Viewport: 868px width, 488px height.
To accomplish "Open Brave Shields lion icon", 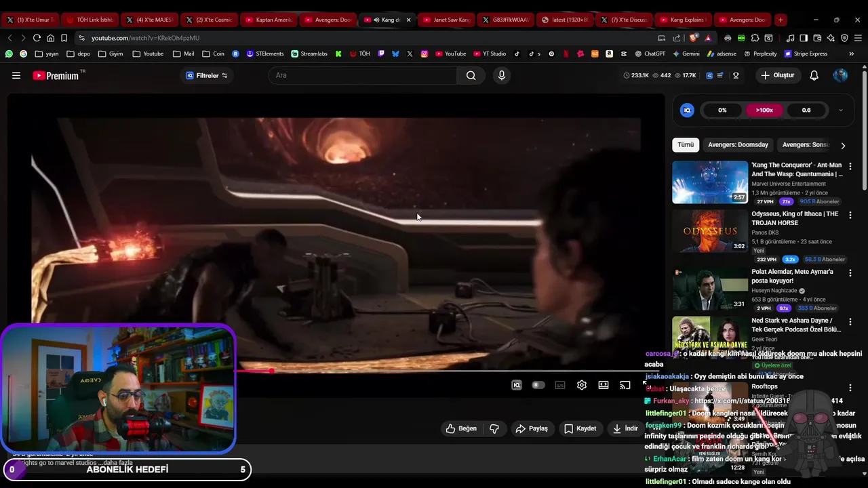I will coord(693,38).
